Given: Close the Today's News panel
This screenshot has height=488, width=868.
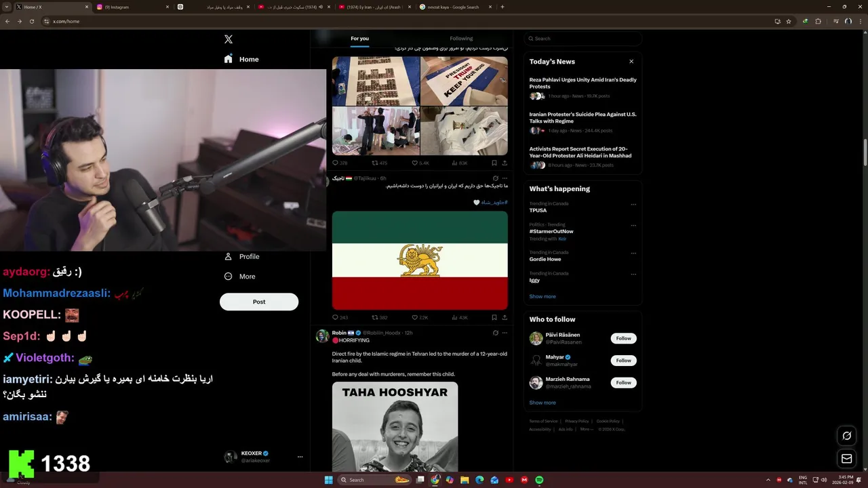Looking at the screenshot, I should pyautogui.click(x=631, y=61).
